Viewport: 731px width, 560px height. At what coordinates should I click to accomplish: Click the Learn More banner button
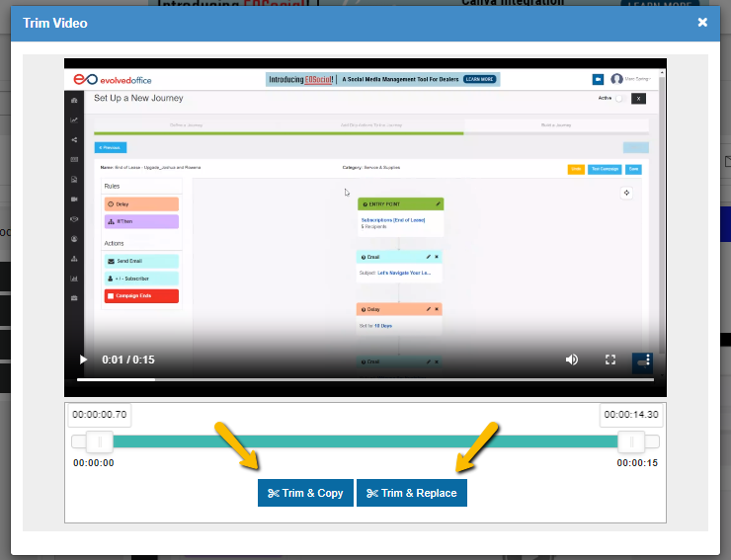(479, 79)
